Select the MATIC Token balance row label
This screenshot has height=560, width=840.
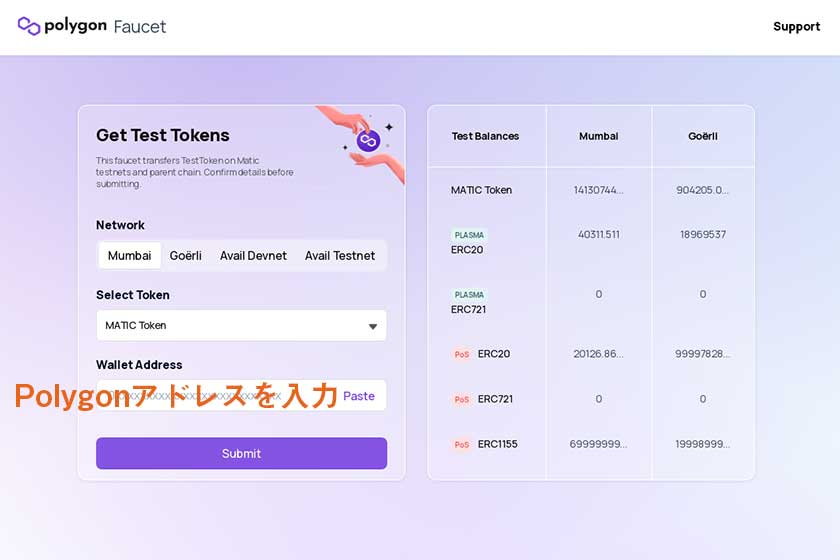point(481,190)
